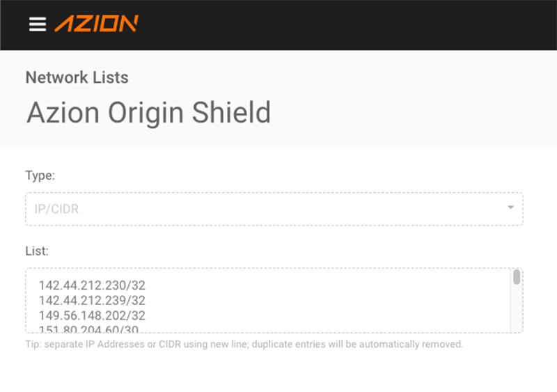
Task: Place cursor on 149.56.148.202/32 entry
Action: (92, 315)
